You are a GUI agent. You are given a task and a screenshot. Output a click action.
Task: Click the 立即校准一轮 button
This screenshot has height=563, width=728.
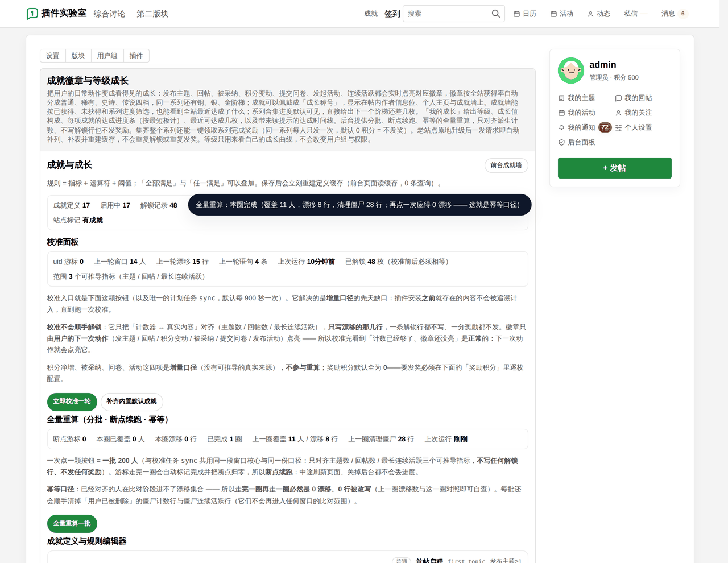coord(72,401)
